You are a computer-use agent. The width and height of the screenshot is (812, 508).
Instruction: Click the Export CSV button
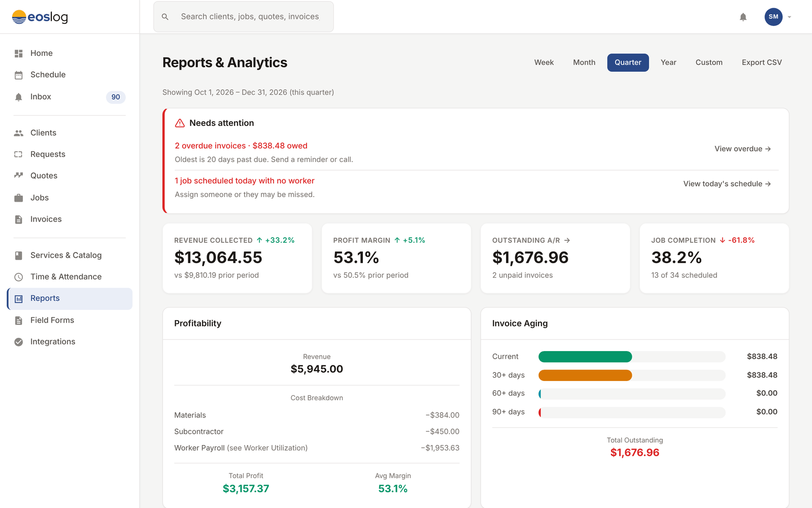click(762, 62)
